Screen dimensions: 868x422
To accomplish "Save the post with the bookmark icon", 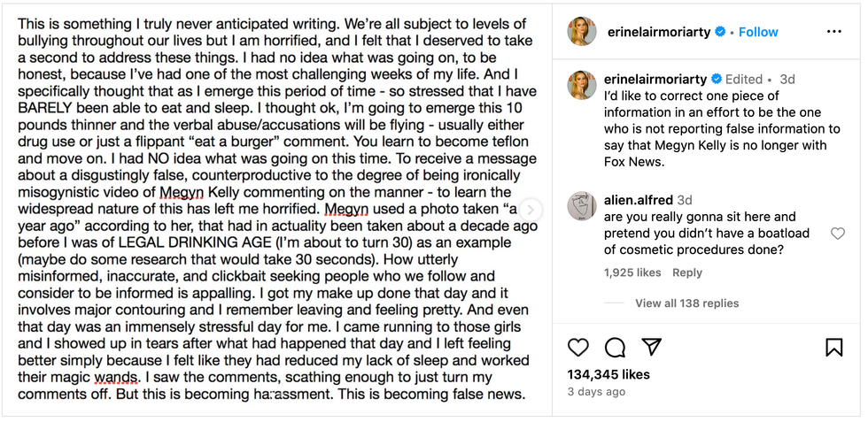I will point(833,347).
